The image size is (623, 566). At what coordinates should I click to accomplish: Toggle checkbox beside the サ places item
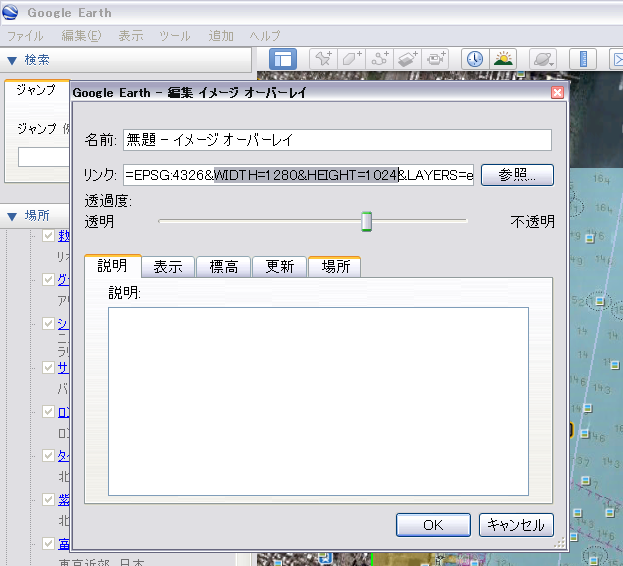(48, 367)
